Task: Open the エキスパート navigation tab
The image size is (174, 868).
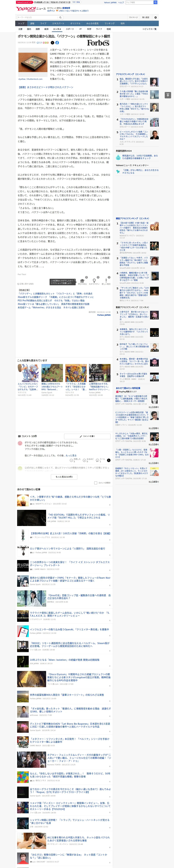Action: click(58, 24)
